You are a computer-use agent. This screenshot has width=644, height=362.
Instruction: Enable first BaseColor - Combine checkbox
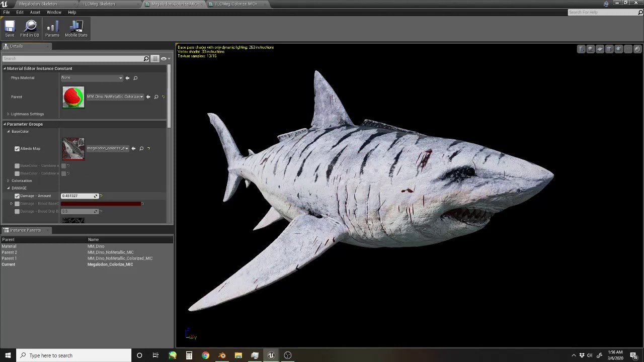click(17, 165)
